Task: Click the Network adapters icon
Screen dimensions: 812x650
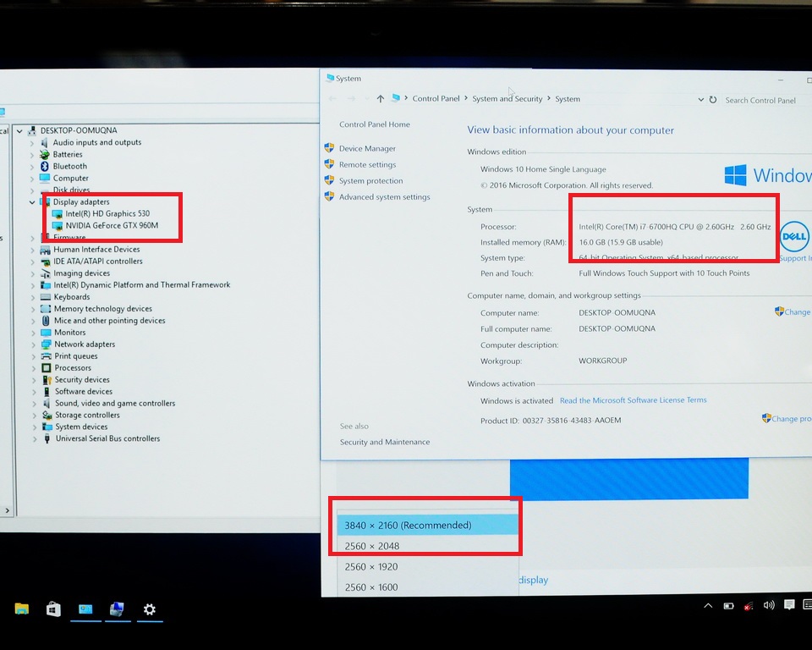Action: 46,344
